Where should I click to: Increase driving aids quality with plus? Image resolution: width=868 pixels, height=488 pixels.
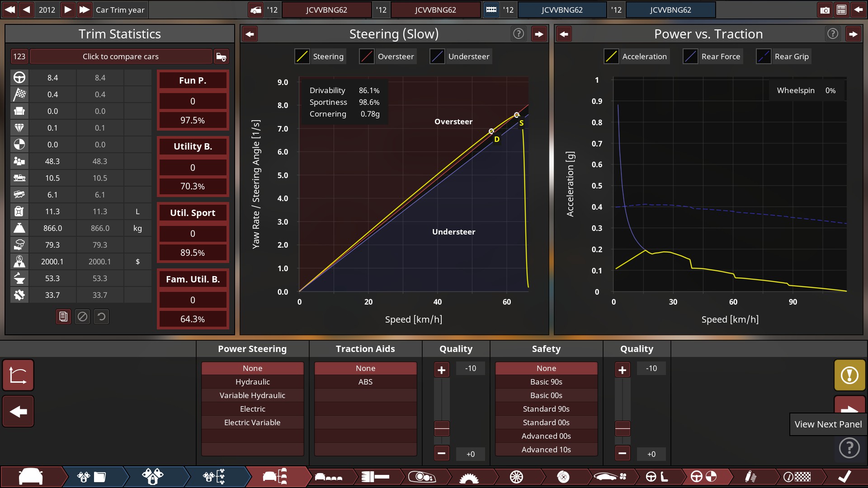[x=442, y=370]
